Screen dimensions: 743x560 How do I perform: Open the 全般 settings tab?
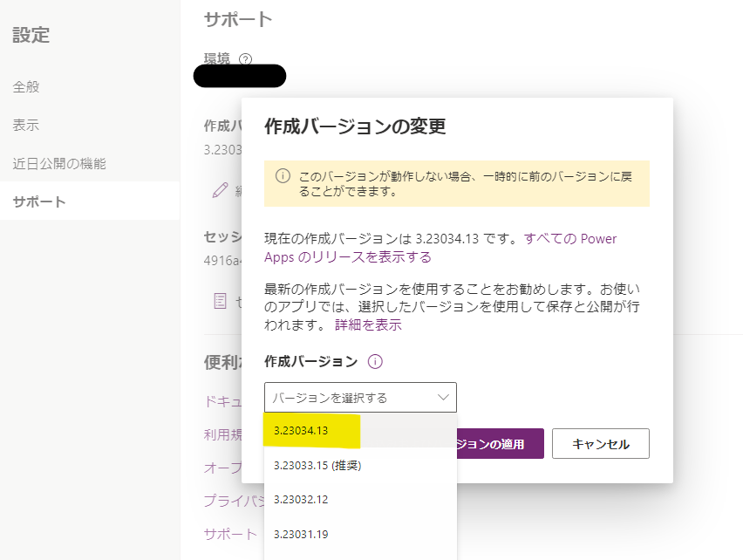point(26,87)
